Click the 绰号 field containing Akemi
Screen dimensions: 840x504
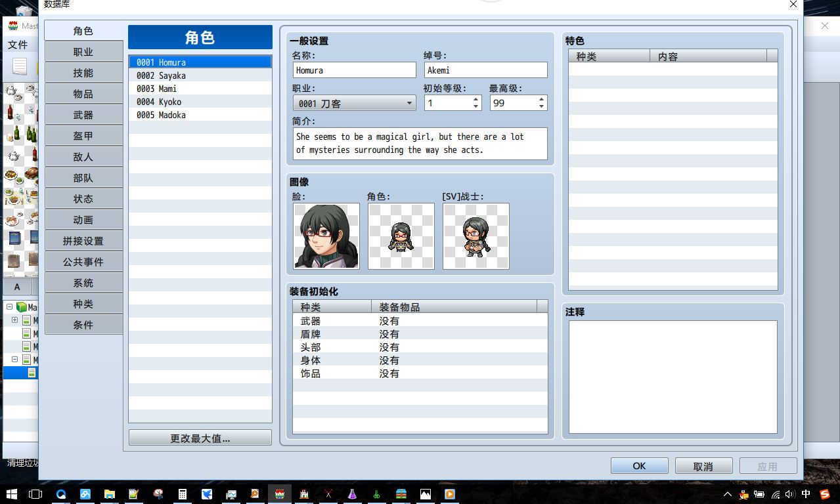click(x=486, y=70)
